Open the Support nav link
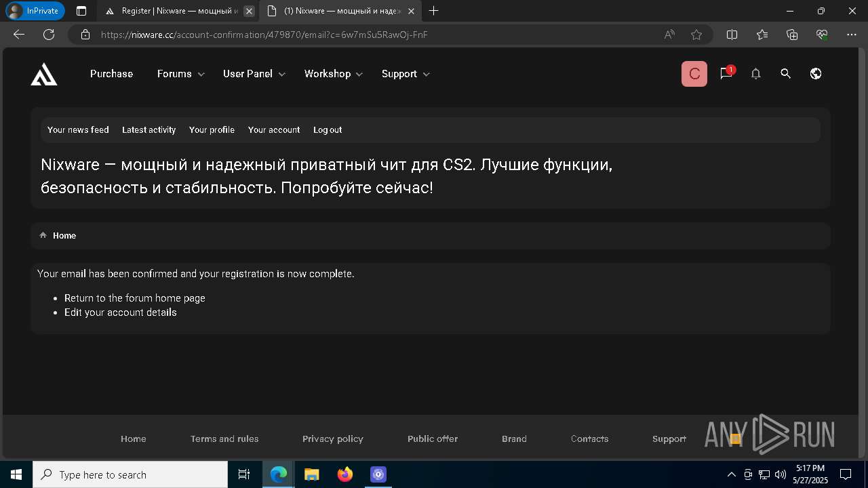The width and height of the screenshot is (868, 488). (x=399, y=74)
